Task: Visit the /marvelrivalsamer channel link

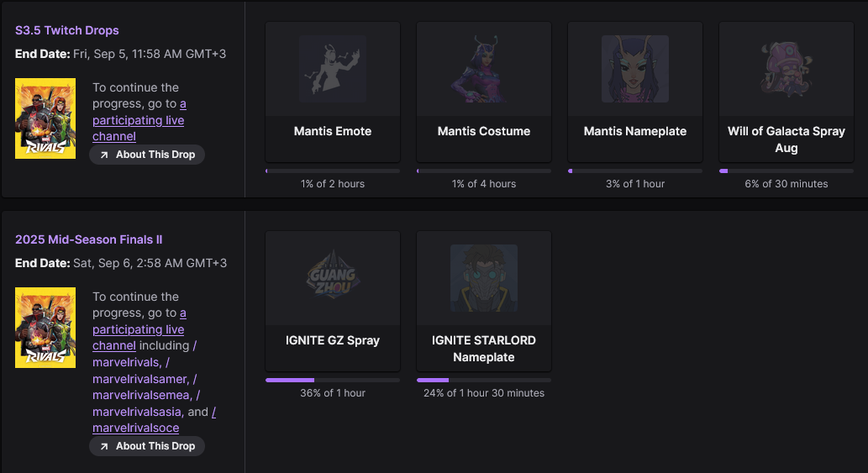Action: click(x=139, y=379)
